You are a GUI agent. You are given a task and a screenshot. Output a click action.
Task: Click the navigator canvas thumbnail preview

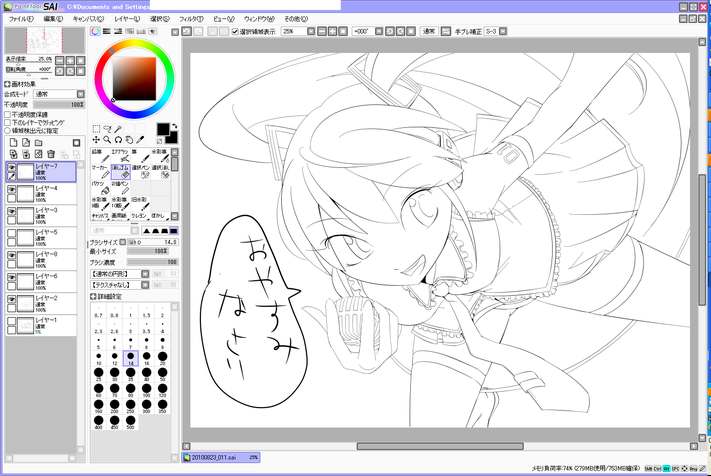44,40
